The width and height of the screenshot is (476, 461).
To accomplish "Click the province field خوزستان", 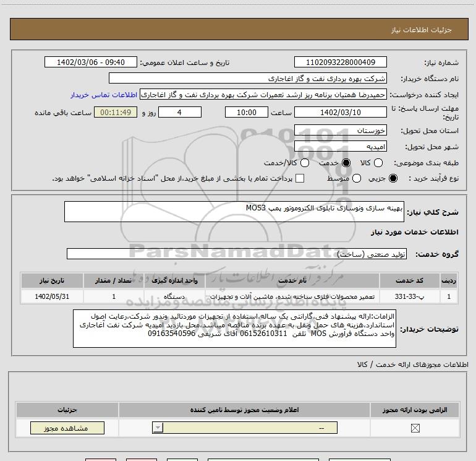I will coord(340,131).
